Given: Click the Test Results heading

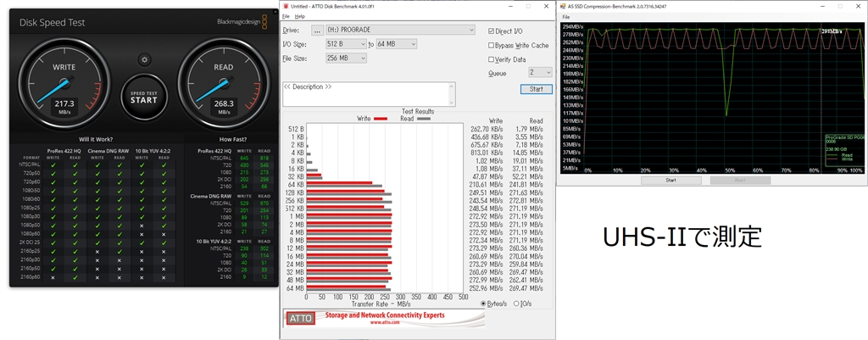Looking at the screenshot, I should coord(417,112).
